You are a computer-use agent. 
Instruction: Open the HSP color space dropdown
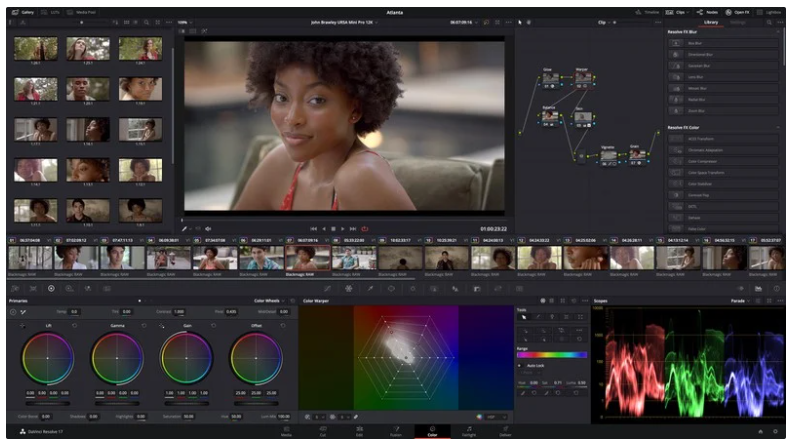pos(496,417)
